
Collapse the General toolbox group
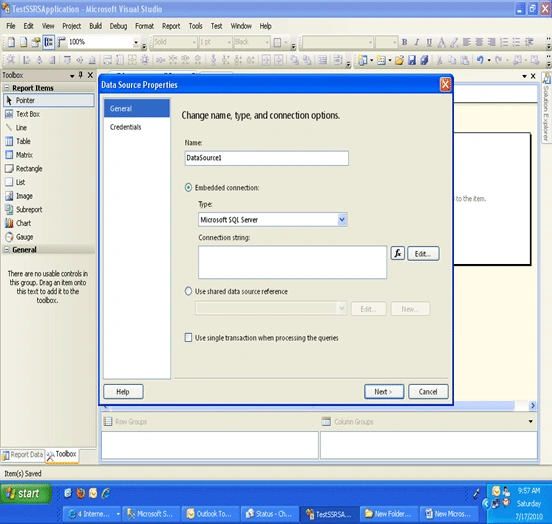[x=7, y=249]
